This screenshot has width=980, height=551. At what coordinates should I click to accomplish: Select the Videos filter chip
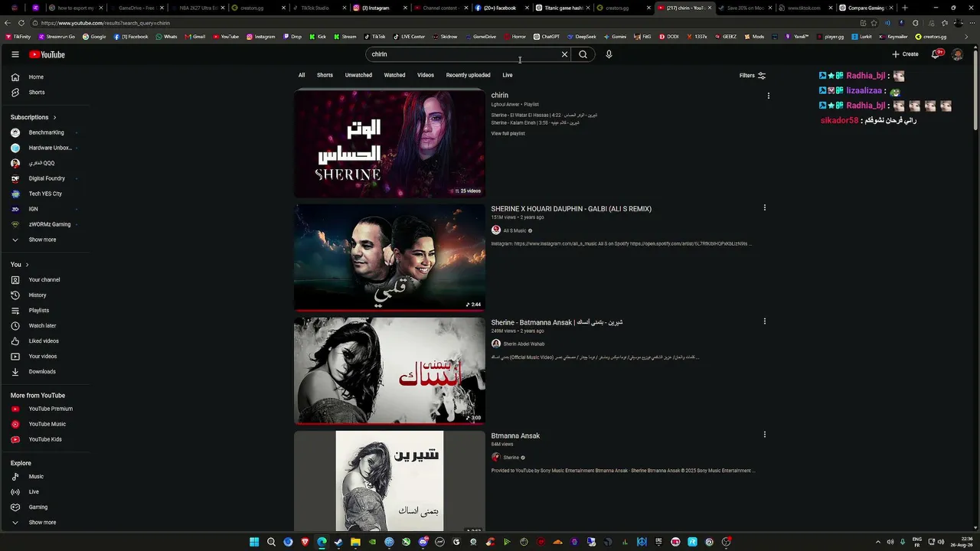(426, 75)
